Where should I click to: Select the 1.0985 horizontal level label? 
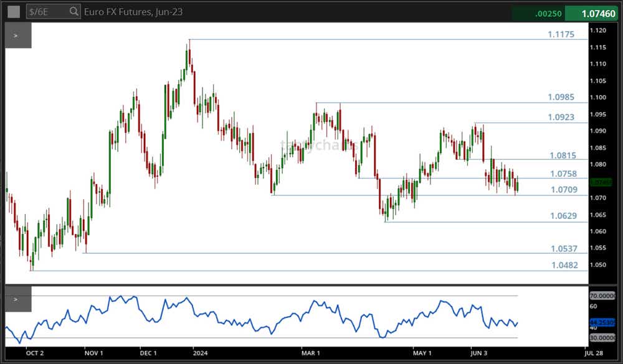562,97
